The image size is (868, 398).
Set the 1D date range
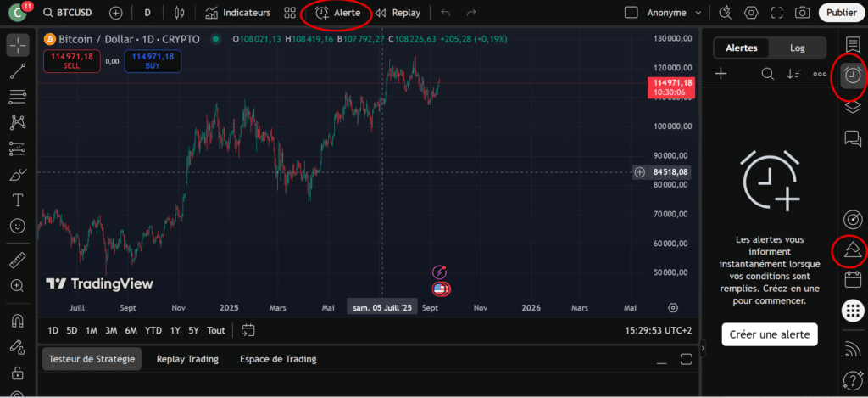(x=53, y=330)
